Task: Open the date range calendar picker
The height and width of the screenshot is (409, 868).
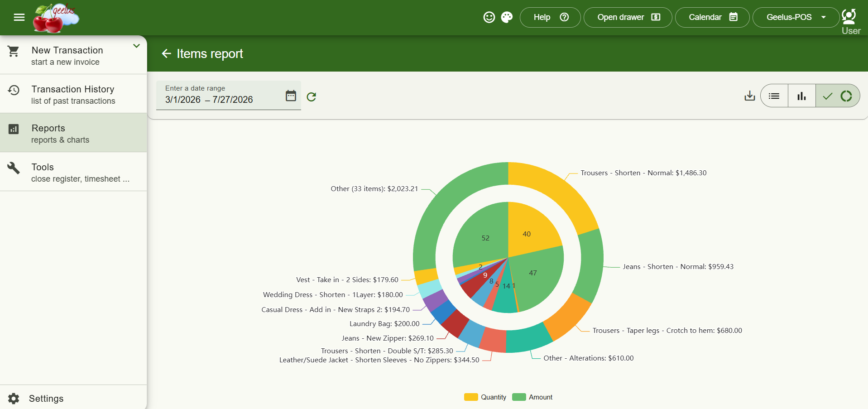Action: click(291, 96)
